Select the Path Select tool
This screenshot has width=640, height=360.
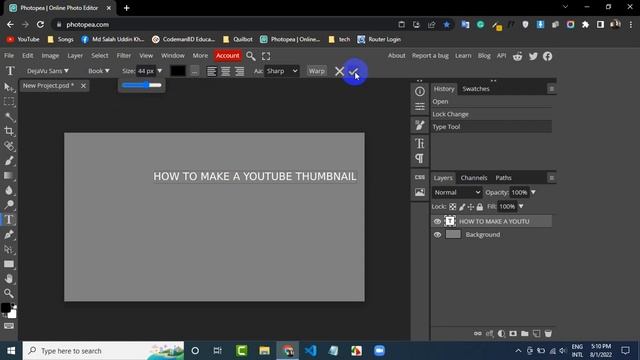[9, 249]
